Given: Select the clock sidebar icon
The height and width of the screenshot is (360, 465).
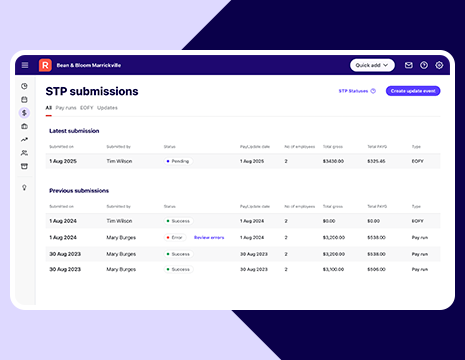Looking at the screenshot, I should point(24,86).
